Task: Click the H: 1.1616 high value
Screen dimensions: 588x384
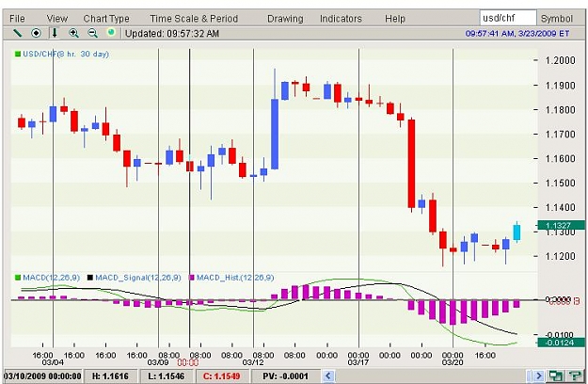Action: click(x=110, y=376)
